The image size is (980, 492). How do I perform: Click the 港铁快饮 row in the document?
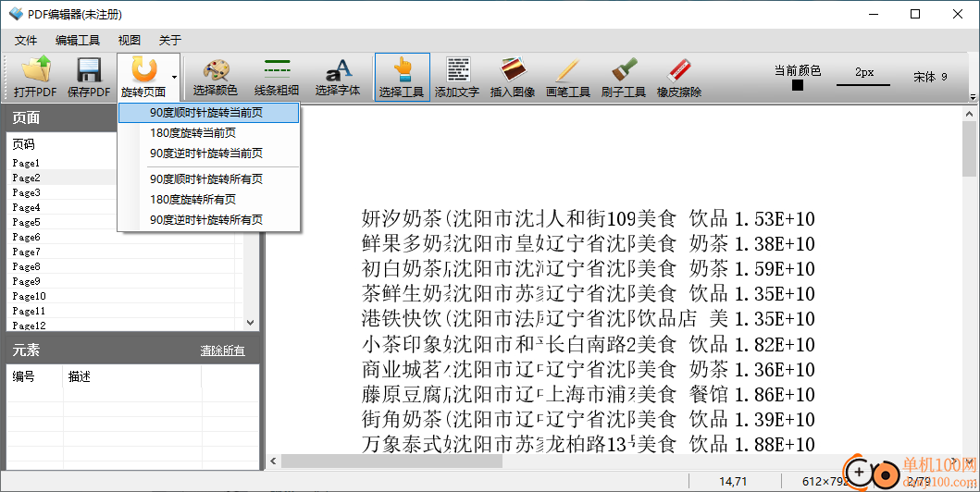click(589, 319)
